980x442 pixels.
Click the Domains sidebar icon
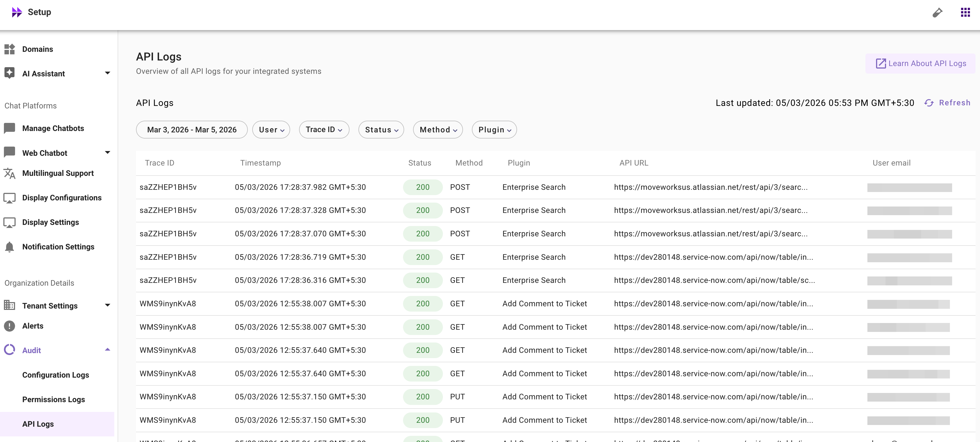tap(9, 49)
